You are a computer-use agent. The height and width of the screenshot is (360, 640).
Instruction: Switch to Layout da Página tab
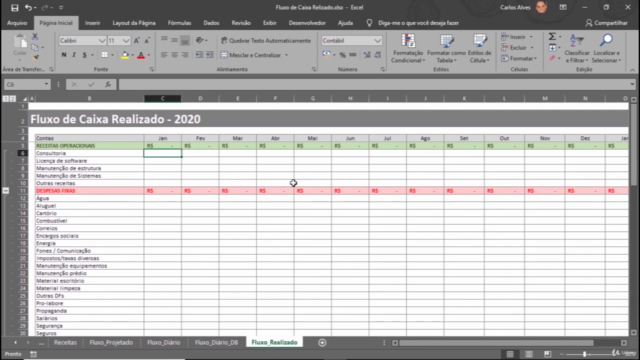[134, 23]
